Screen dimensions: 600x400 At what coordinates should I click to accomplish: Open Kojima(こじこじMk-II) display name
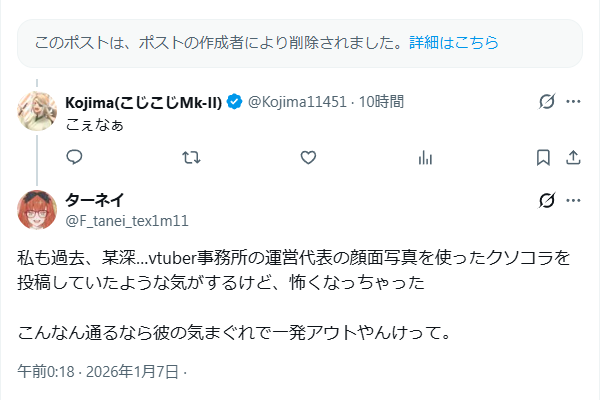click(144, 101)
